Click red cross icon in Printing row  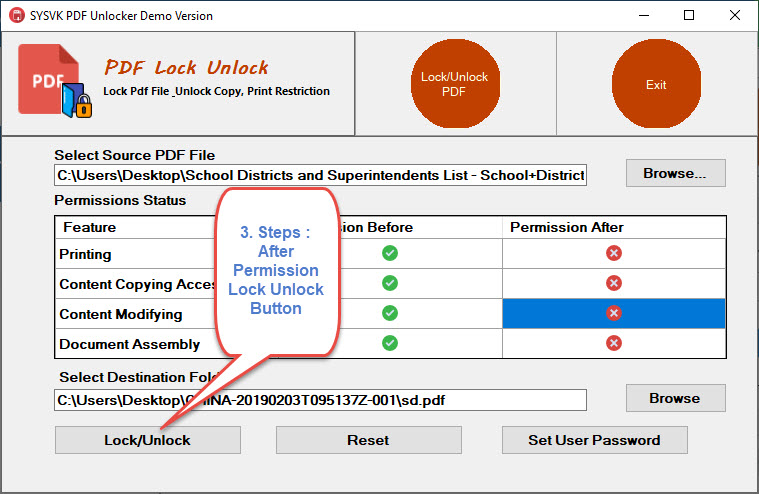point(614,253)
